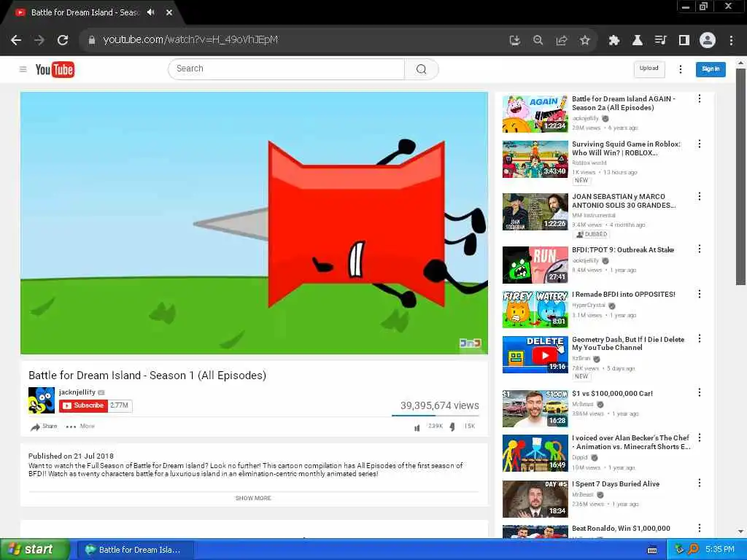Viewport: 747px width, 560px height.
Task: Click the Share arrow button
Action: click(44, 426)
